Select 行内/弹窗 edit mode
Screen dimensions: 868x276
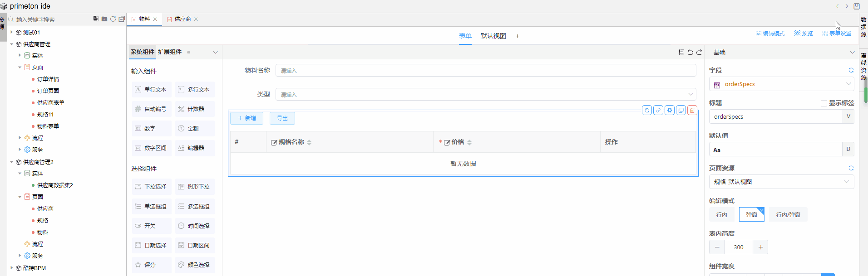(x=788, y=214)
